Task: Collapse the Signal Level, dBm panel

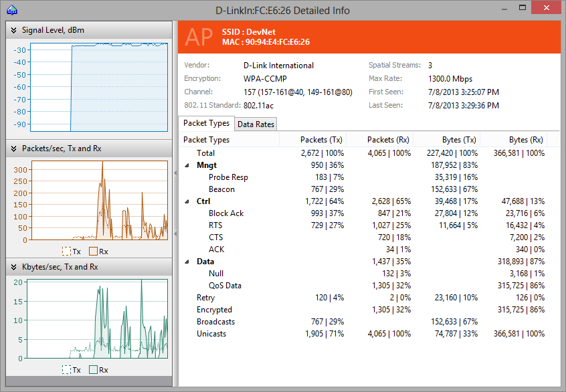Action: pyautogui.click(x=14, y=30)
